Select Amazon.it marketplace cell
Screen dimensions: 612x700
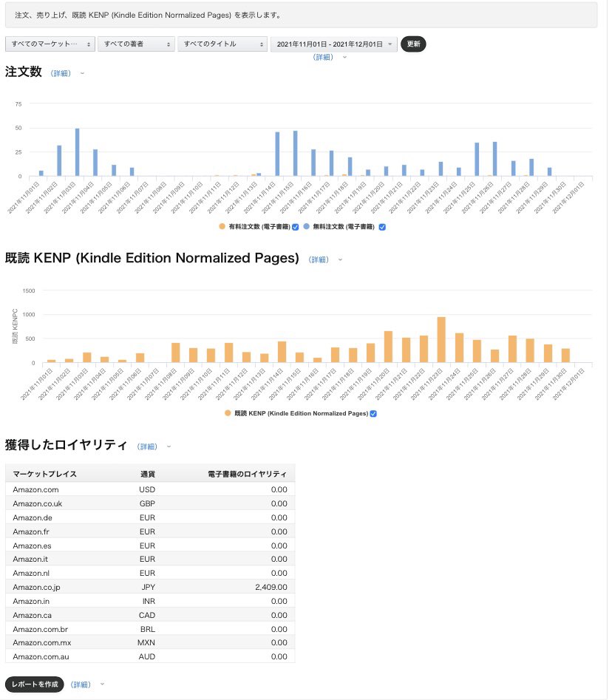(30, 559)
